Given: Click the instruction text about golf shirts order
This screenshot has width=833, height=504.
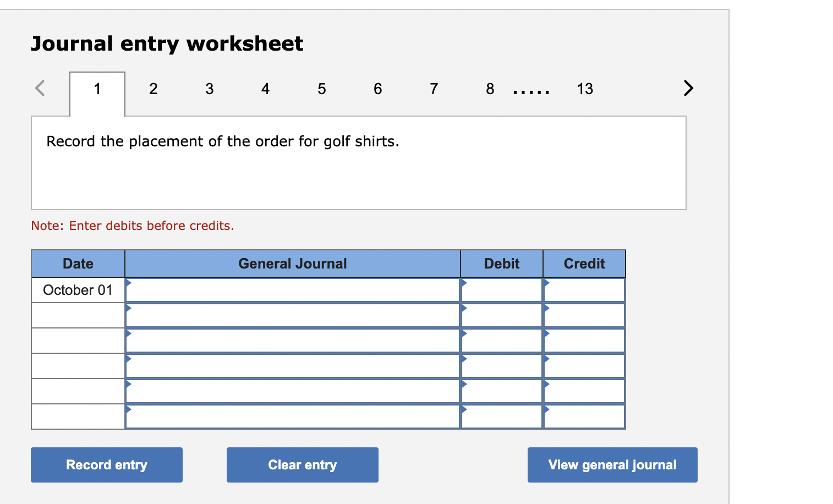Looking at the screenshot, I should 223,141.
